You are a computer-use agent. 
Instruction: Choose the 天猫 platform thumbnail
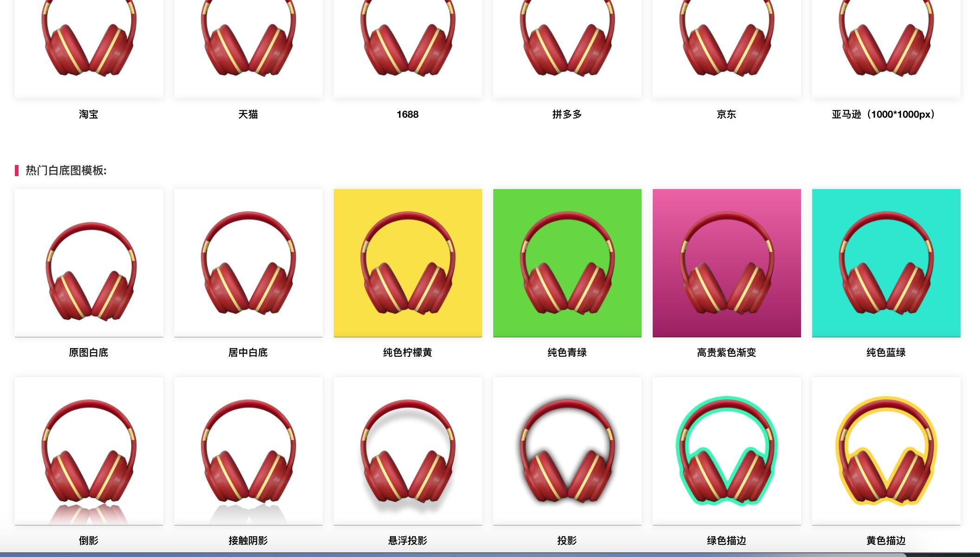coord(248,46)
